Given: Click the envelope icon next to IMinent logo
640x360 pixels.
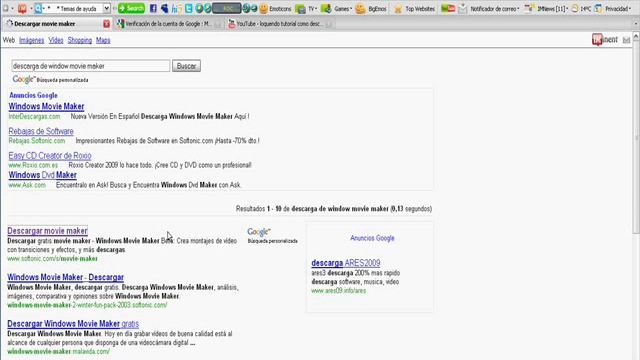Looking at the screenshot, I should point(626,40).
